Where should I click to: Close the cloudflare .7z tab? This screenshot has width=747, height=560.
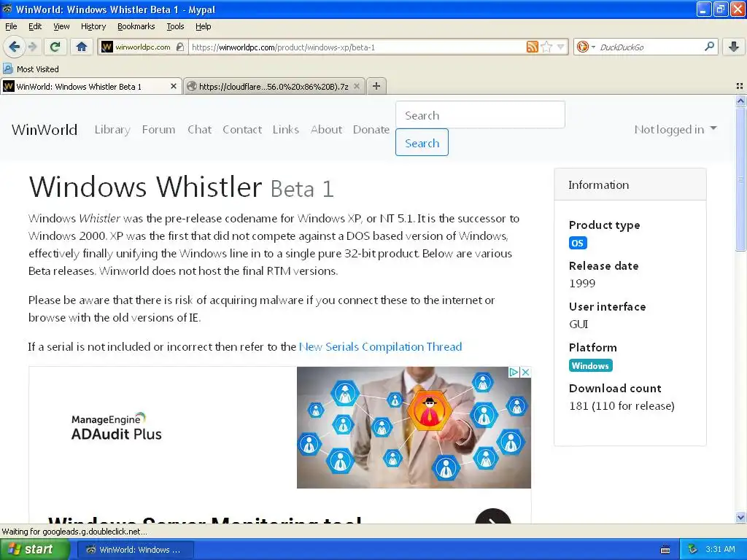coord(356,86)
